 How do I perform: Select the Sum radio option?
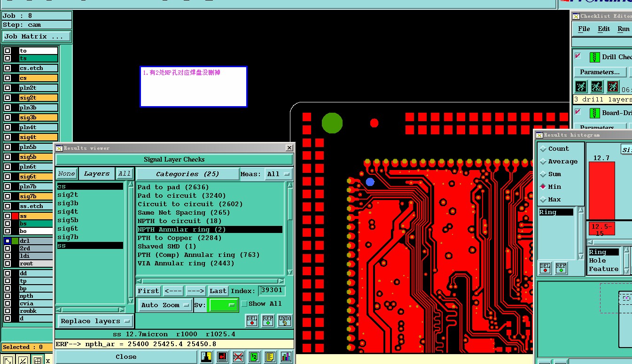tap(543, 174)
